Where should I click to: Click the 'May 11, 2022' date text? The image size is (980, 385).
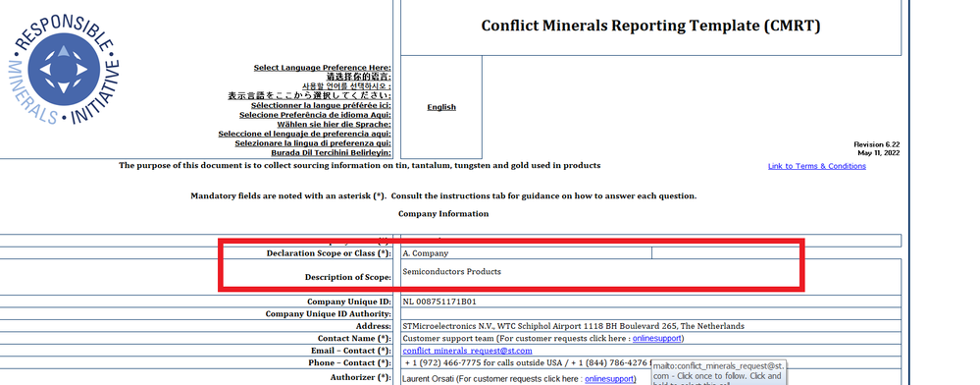point(879,153)
